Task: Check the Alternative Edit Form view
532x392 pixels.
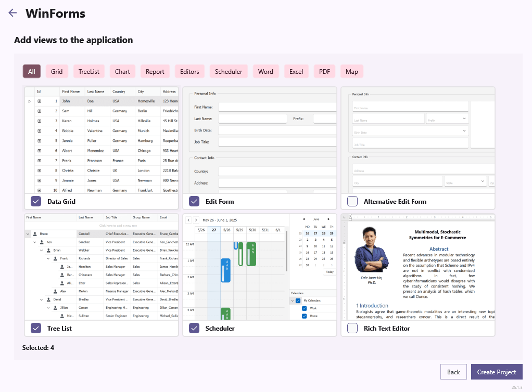Action: pos(351,201)
